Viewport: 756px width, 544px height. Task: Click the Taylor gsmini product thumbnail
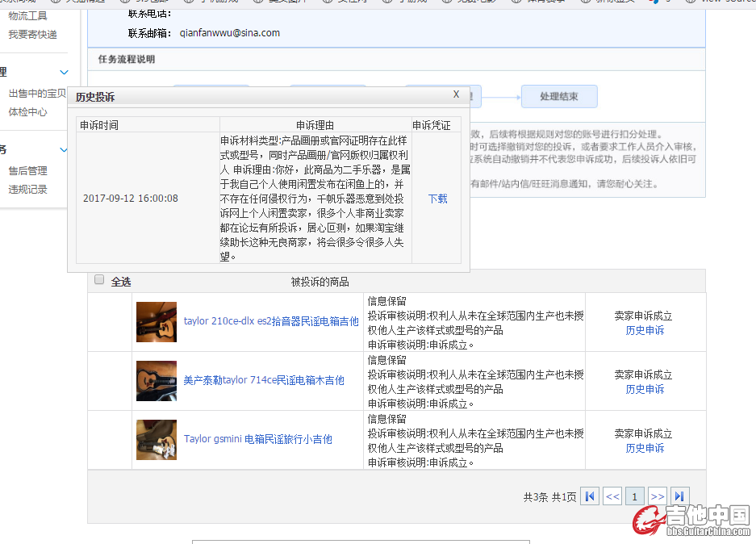pos(157,440)
